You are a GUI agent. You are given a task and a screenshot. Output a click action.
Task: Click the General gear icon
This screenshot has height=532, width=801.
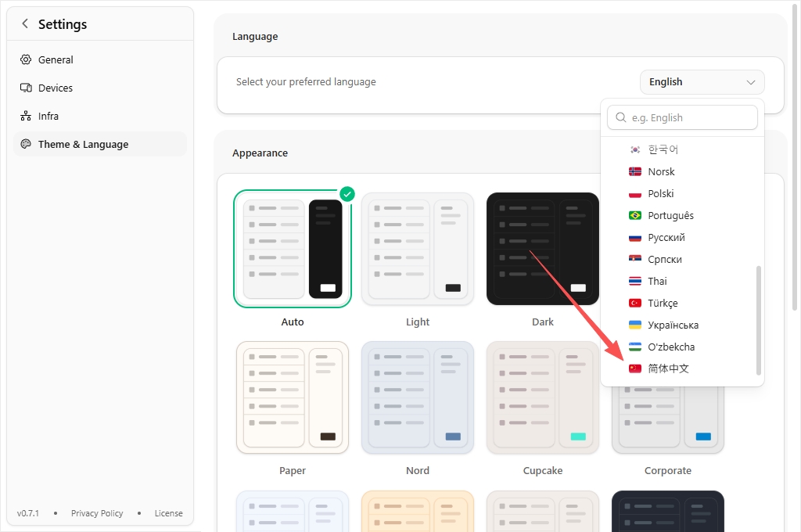(26, 59)
